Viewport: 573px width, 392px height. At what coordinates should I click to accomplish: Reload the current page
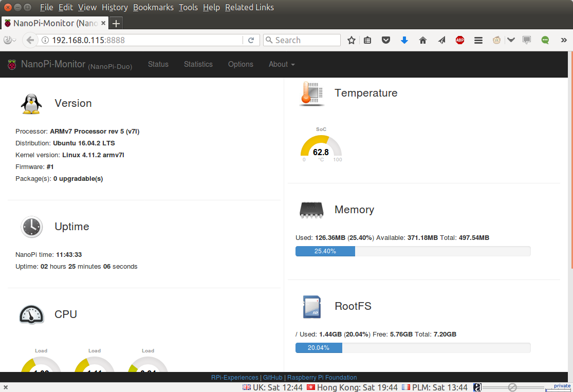click(251, 40)
